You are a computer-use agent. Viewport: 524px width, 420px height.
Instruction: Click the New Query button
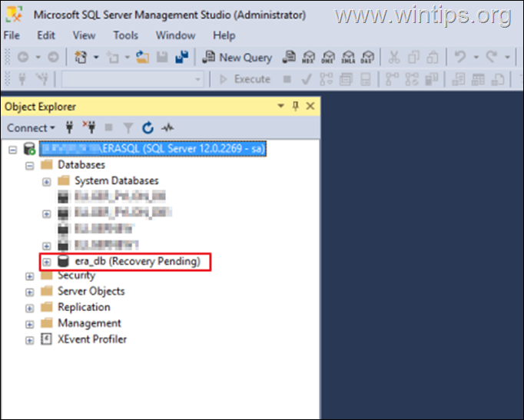(x=237, y=58)
